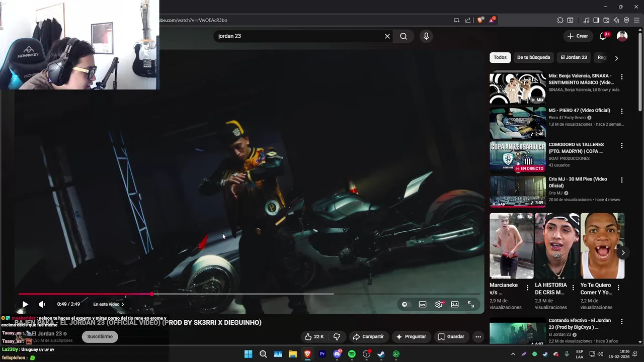
Task: Click share page icon in address bar
Action: point(468,20)
